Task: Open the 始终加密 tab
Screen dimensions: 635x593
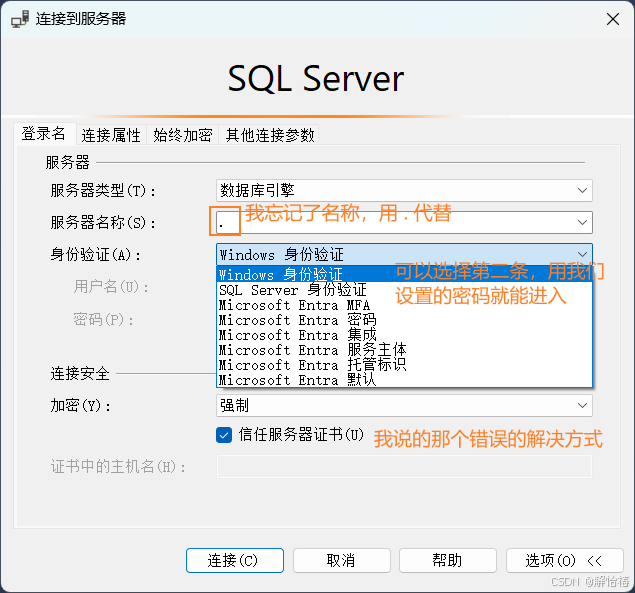Action: 183,135
